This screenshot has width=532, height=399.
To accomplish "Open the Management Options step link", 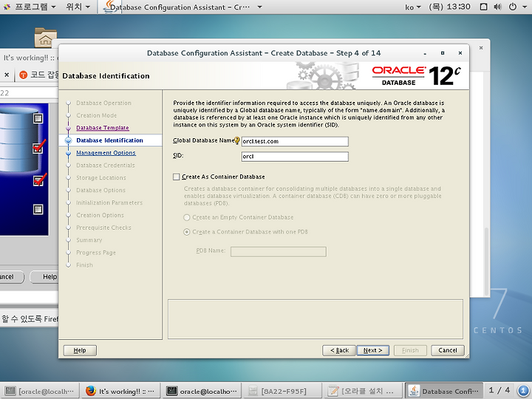I will (106, 153).
